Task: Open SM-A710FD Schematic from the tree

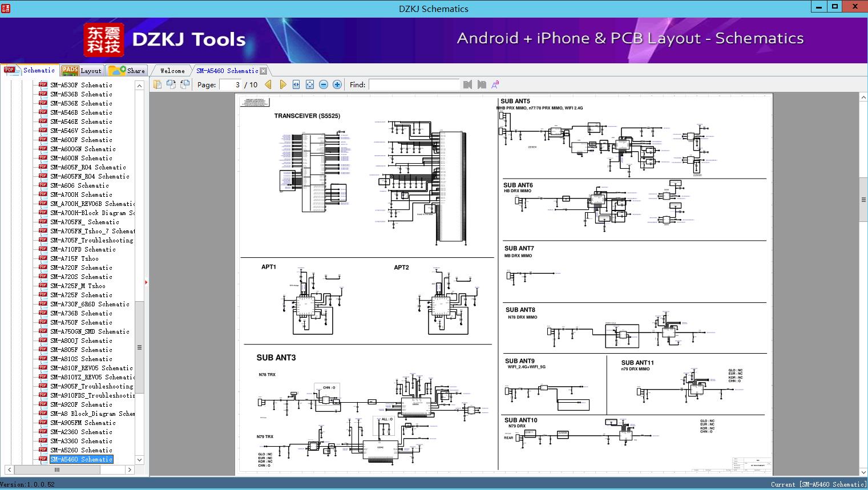Action: (x=83, y=249)
